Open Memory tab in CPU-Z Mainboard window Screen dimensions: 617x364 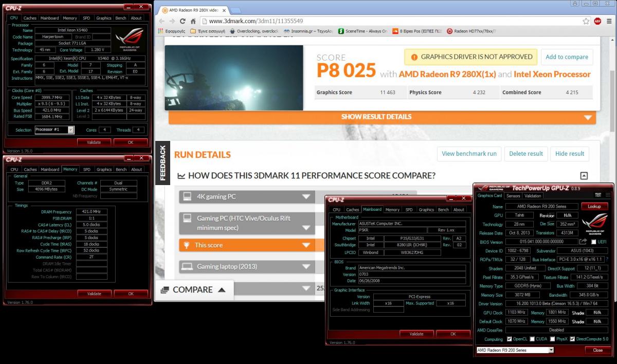(x=392, y=210)
